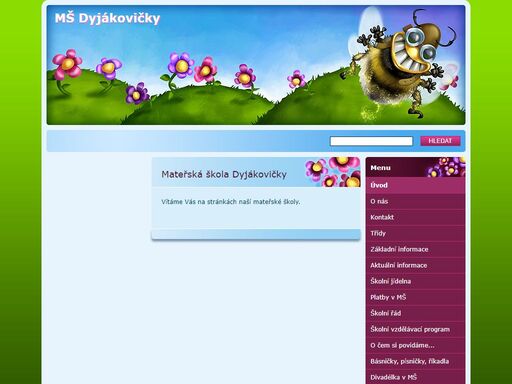Click the bee header banner image

[256, 65]
